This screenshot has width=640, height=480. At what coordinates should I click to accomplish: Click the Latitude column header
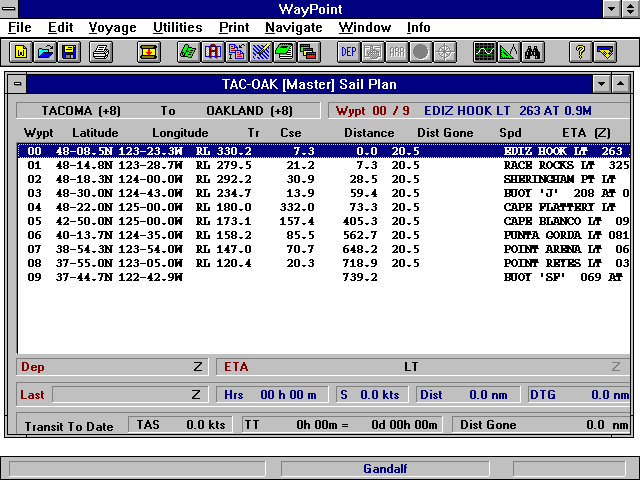(x=95, y=133)
